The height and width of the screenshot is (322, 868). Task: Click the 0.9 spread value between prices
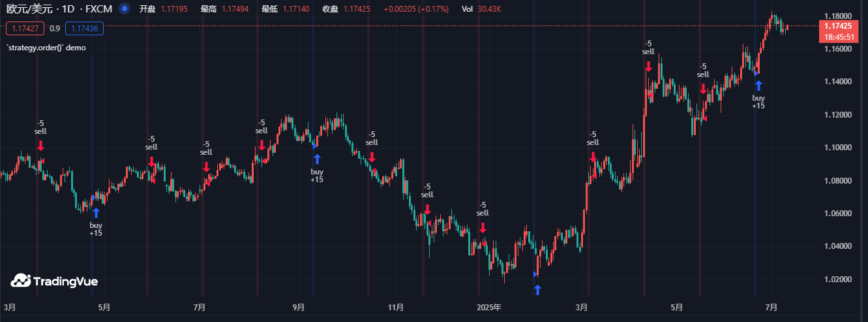[x=55, y=29]
